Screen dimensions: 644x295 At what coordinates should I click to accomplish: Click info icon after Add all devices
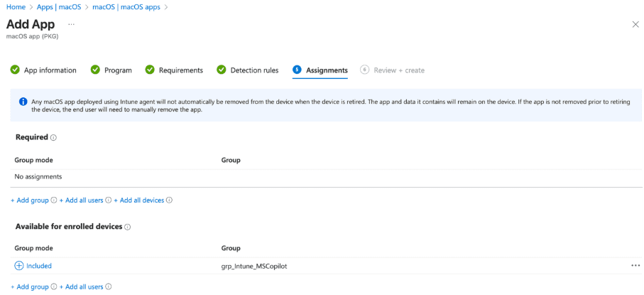click(170, 200)
